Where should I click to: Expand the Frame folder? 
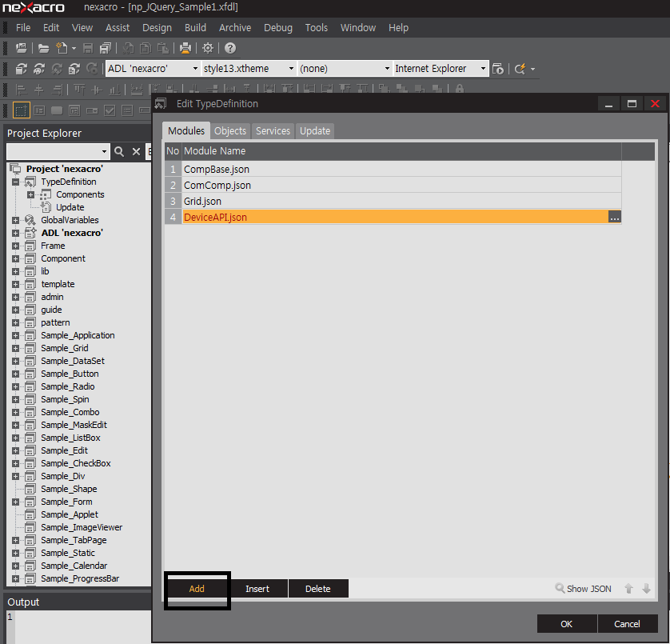[16, 246]
